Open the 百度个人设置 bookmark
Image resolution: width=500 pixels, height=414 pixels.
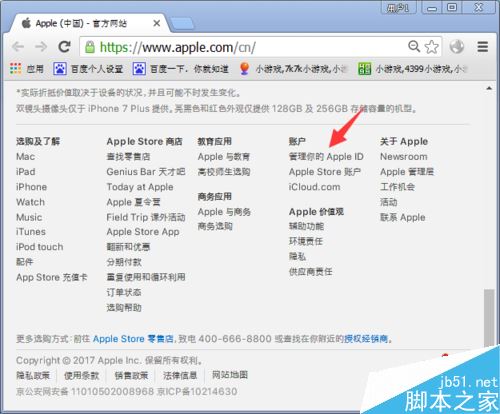(88, 69)
